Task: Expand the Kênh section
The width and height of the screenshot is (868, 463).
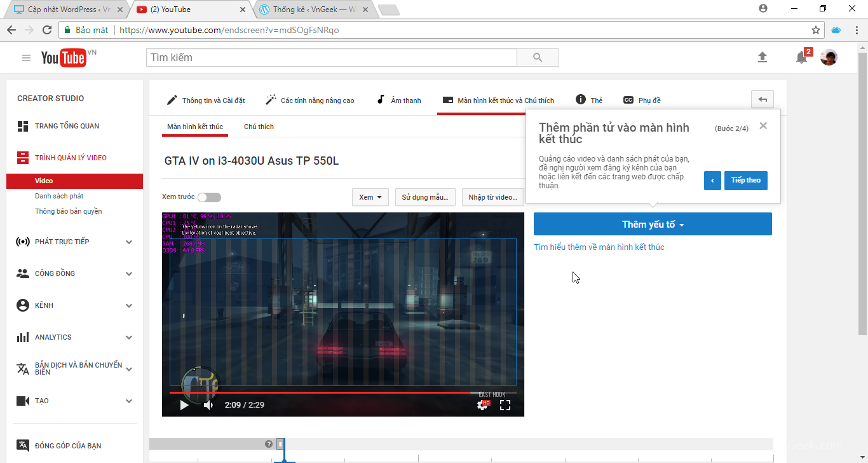Action: (x=129, y=305)
